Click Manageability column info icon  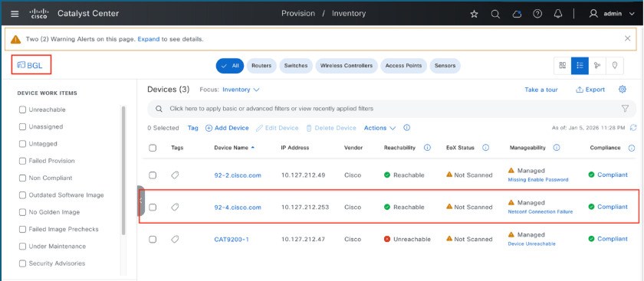tap(557, 148)
